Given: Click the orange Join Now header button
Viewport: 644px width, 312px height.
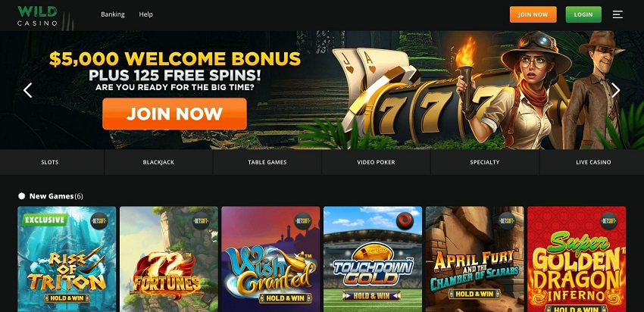Looking at the screenshot, I should click(x=533, y=14).
